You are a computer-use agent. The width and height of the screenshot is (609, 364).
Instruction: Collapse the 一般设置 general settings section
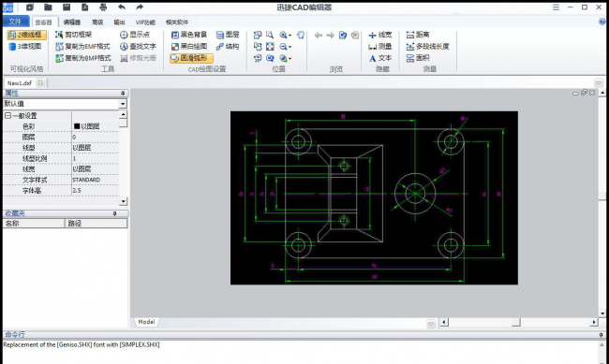7,115
